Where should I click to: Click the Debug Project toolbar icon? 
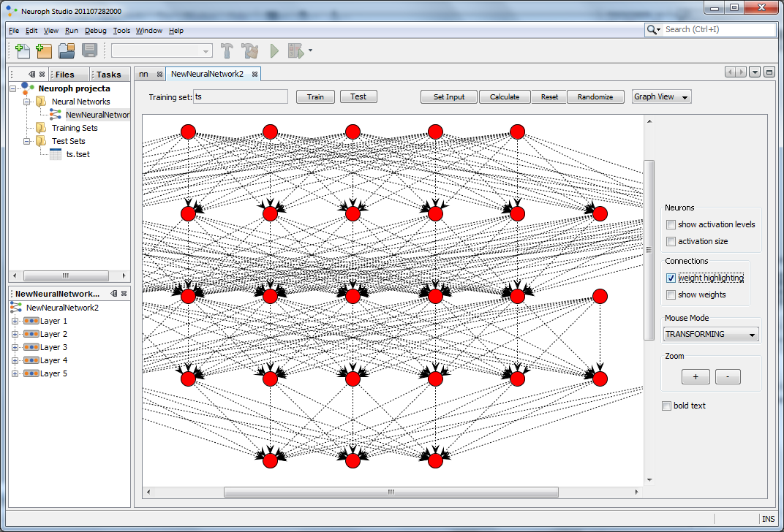[296, 50]
